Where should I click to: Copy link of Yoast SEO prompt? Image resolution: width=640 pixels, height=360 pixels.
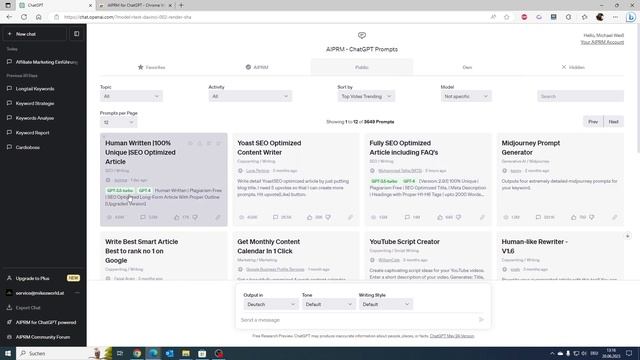[350, 217]
